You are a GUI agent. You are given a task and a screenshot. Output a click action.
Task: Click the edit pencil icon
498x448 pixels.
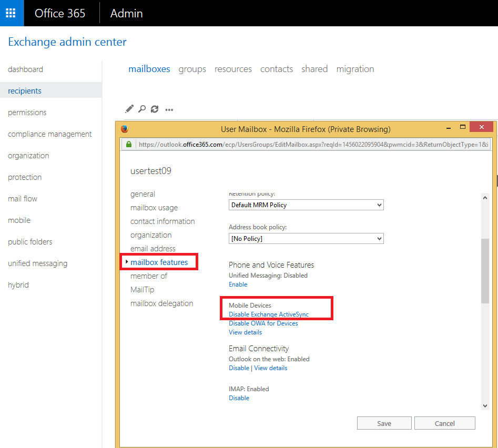129,109
